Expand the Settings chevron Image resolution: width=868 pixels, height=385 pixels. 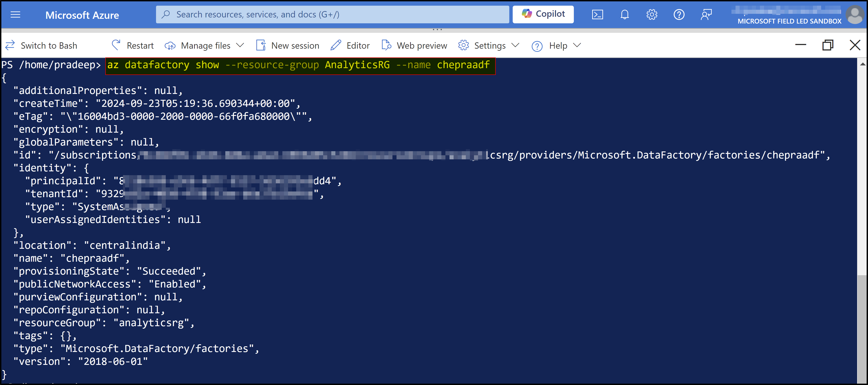coord(515,45)
